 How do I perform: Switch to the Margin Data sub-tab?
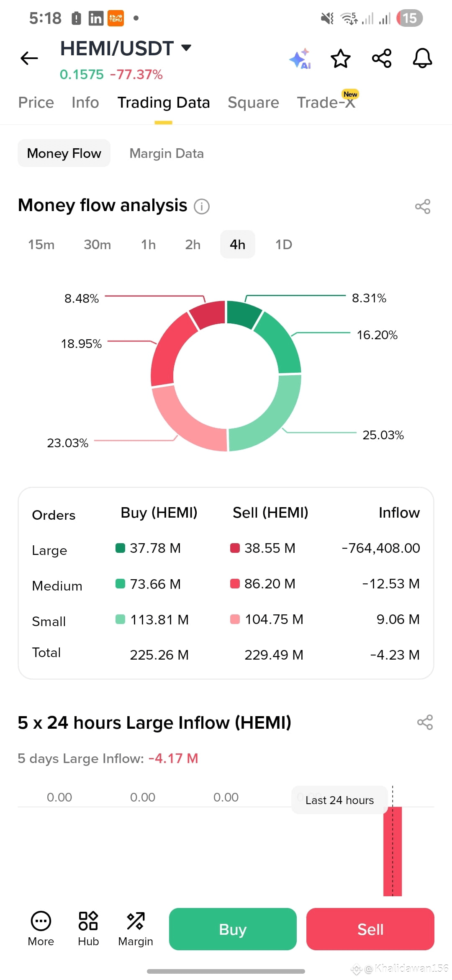tap(167, 153)
